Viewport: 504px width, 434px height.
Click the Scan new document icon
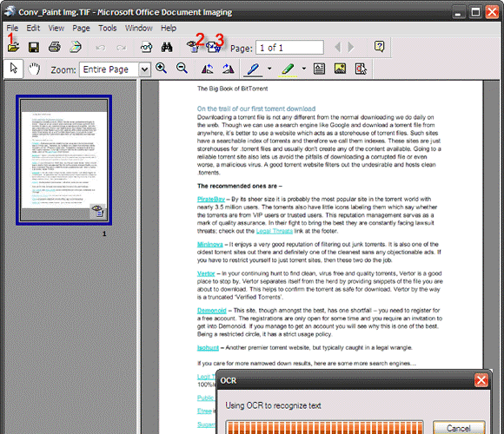point(76,47)
